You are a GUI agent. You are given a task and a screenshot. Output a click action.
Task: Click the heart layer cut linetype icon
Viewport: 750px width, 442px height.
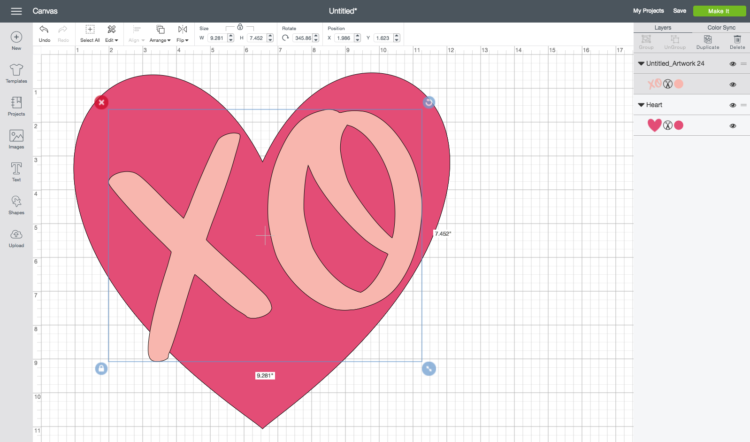tap(668, 125)
